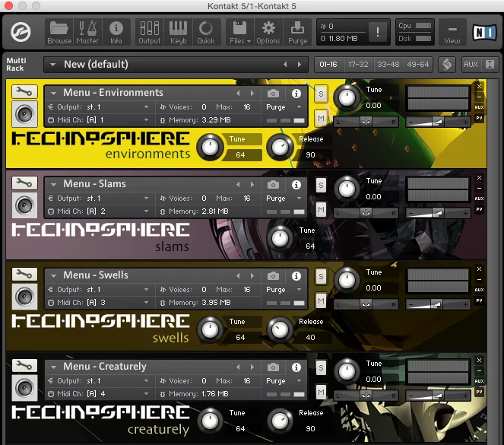Click Max voices value 16 of Menu - Creaturely
The width and height of the screenshot is (504, 445).
[x=247, y=380]
